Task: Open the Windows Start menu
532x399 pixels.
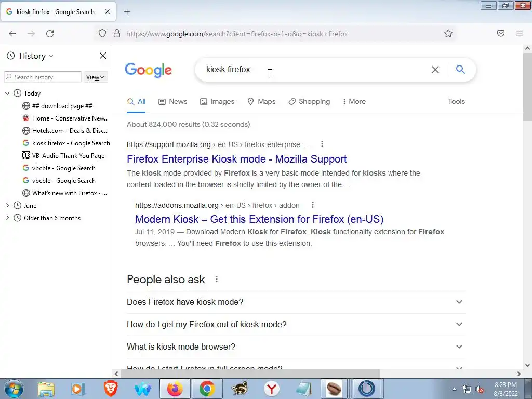Action: (x=14, y=389)
